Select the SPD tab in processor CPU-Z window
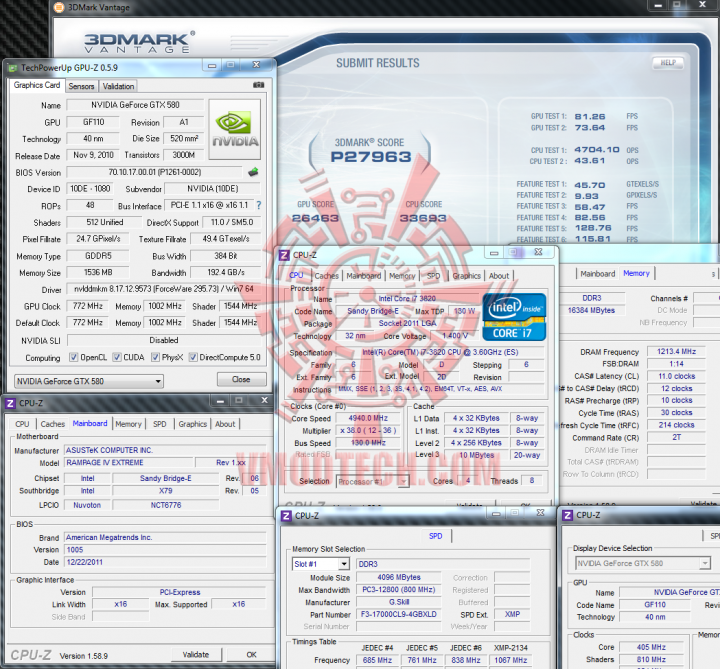 coord(433,275)
